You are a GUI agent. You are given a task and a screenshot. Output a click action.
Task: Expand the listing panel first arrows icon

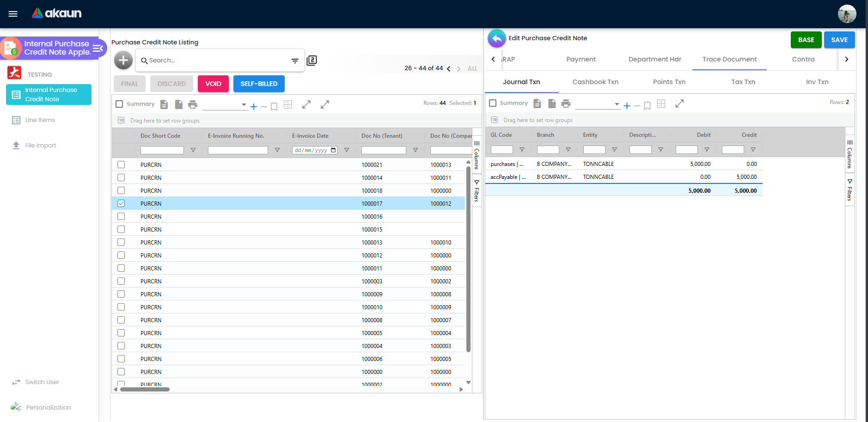(x=306, y=104)
